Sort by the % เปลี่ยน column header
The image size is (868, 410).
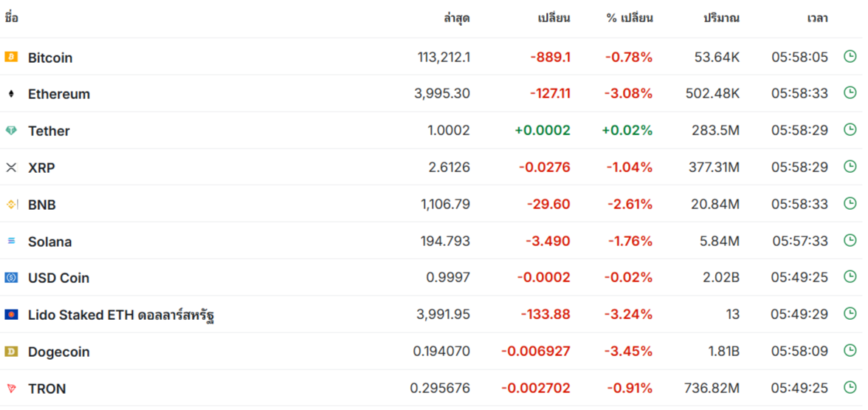(x=630, y=18)
